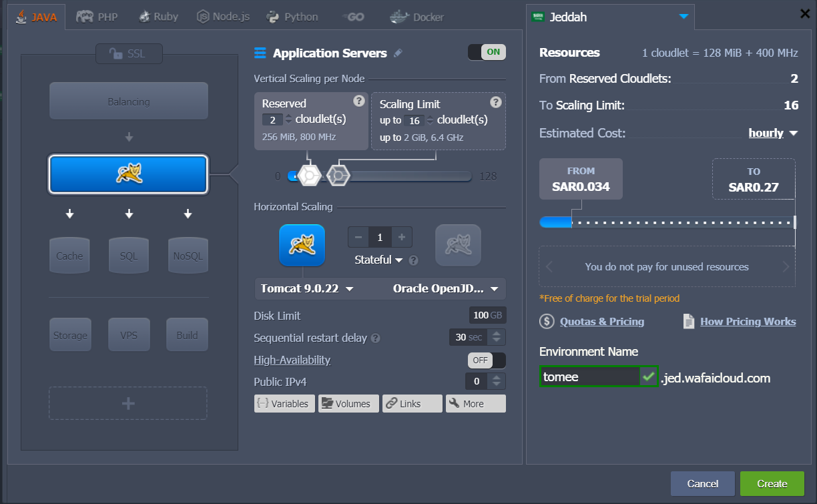
Task: Open the Docker tab
Action: tap(418, 17)
